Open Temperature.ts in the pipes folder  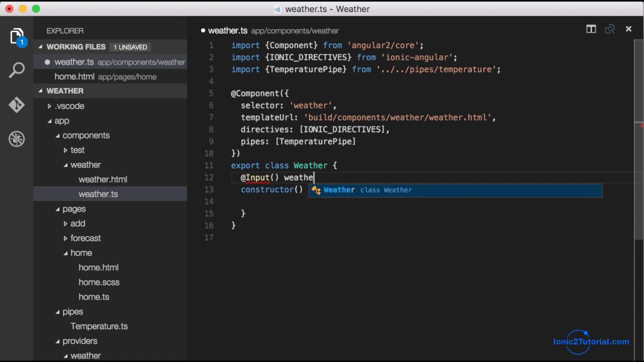(99, 326)
